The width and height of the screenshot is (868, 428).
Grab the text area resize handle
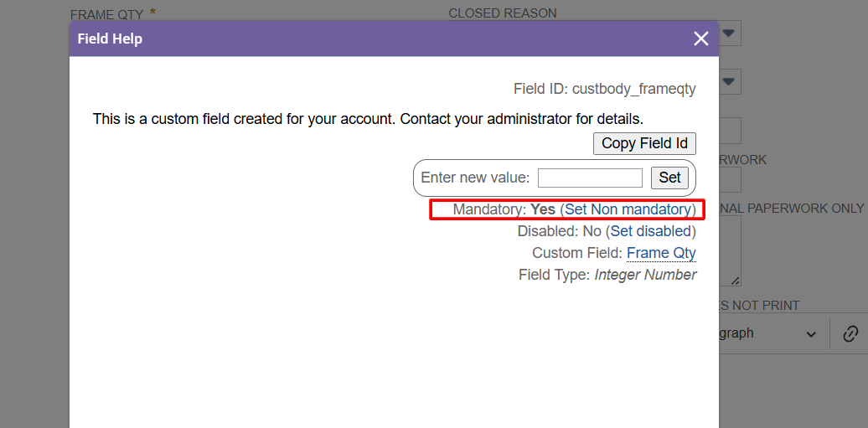[x=736, y=281]
